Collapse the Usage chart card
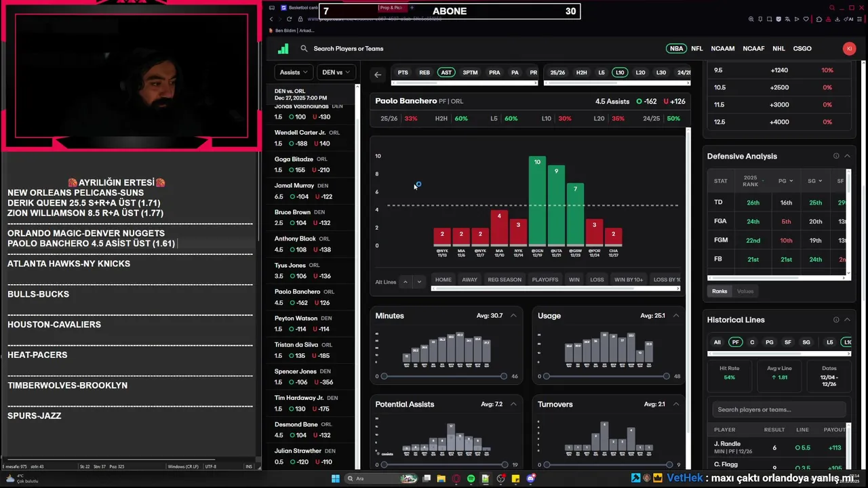Viewport: 868px width, 488px height. pyautogui.click(x=676, y=316)
